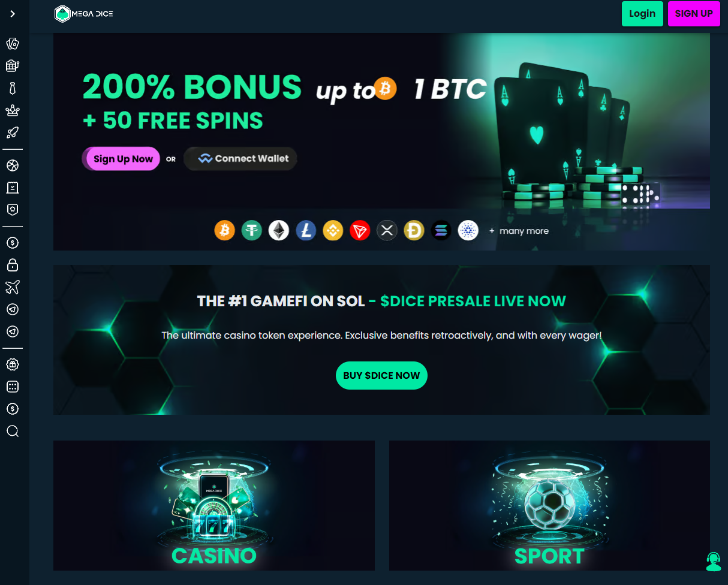Click the Mega Dice logo
This screenshot has height=585, width=728.
tap(83, 14)
